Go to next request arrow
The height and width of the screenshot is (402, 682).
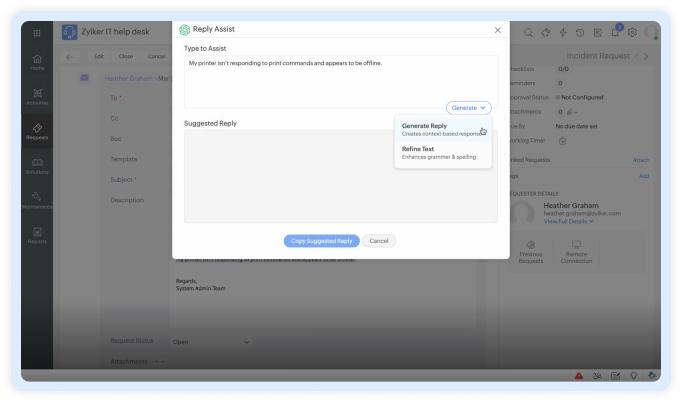(646, 57)
